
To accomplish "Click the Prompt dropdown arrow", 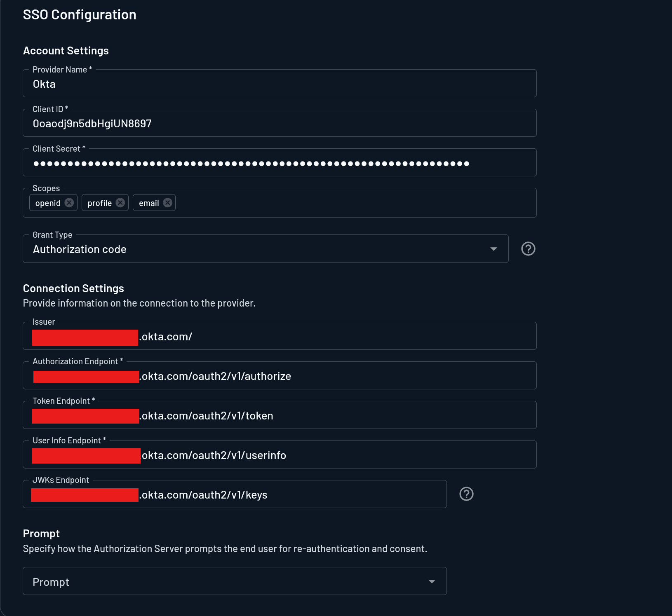I will coord(432,581).
